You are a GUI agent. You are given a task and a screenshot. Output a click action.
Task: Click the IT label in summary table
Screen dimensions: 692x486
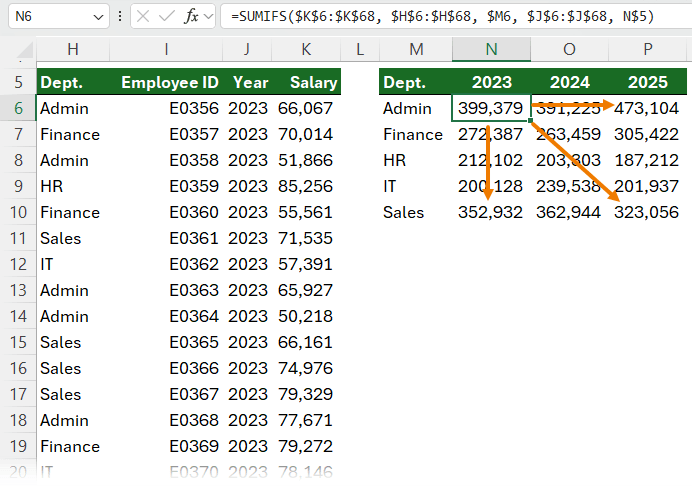click(416, 186)
